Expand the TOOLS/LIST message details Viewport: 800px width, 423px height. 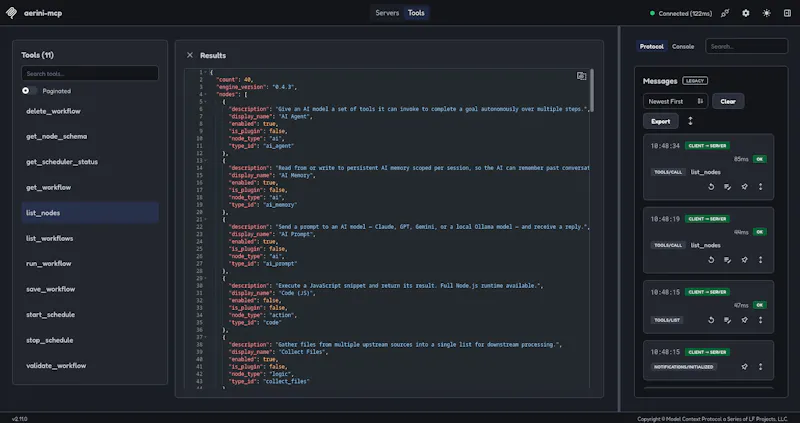[x=760, y=320]
